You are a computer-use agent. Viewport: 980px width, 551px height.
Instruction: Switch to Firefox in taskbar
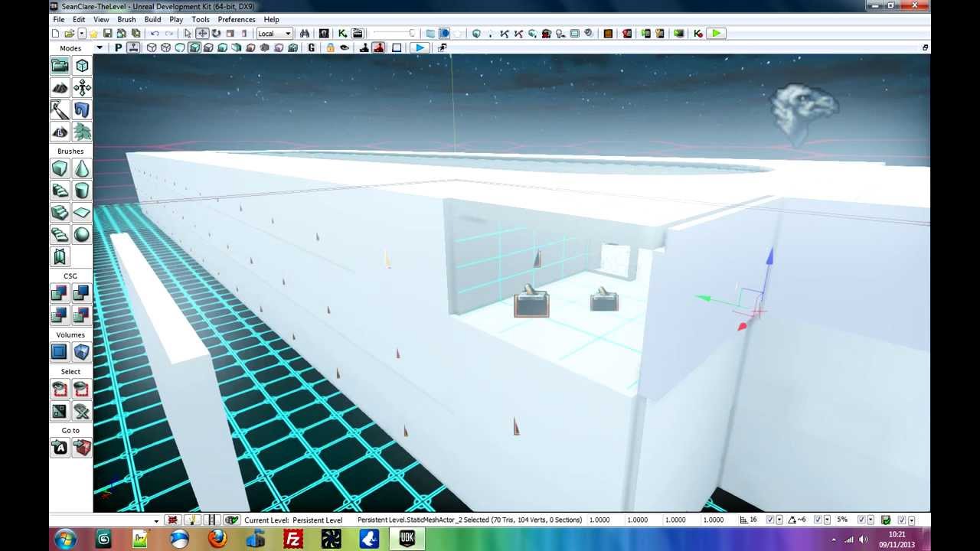(x=217, y=539)
